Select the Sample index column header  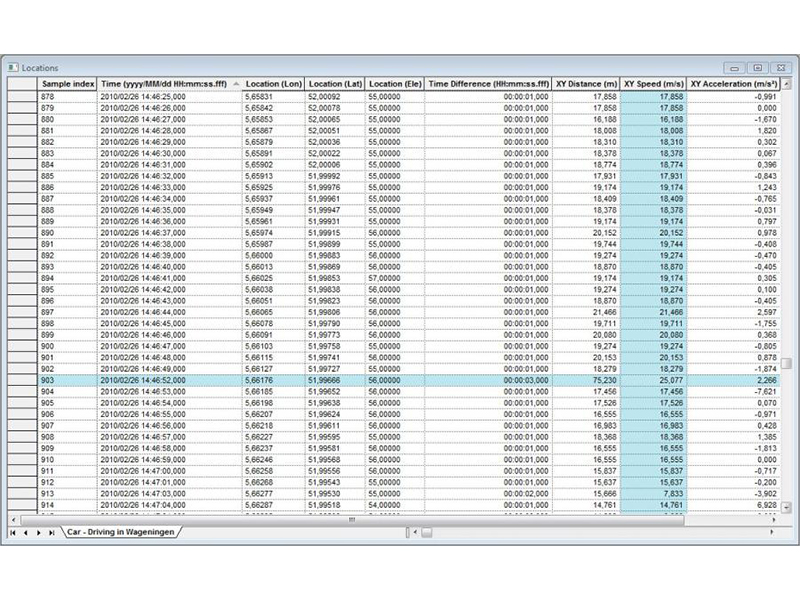(x=66, y=84)
